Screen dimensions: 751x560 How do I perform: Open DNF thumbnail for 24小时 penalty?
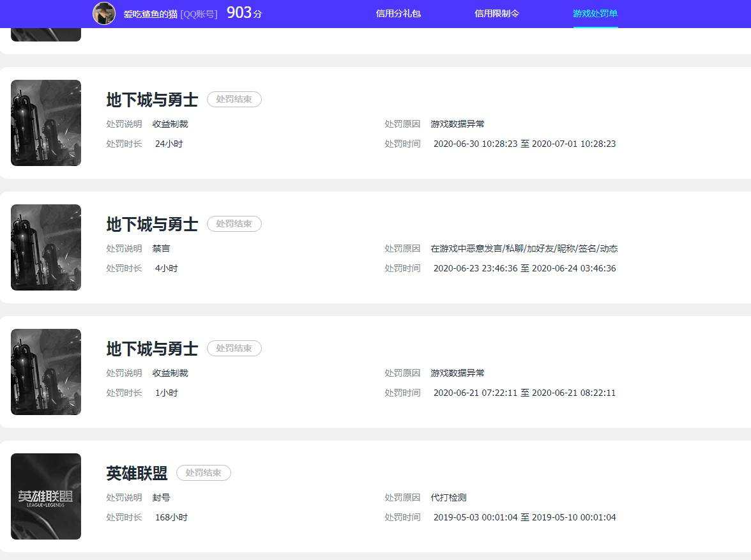[46, 123]
